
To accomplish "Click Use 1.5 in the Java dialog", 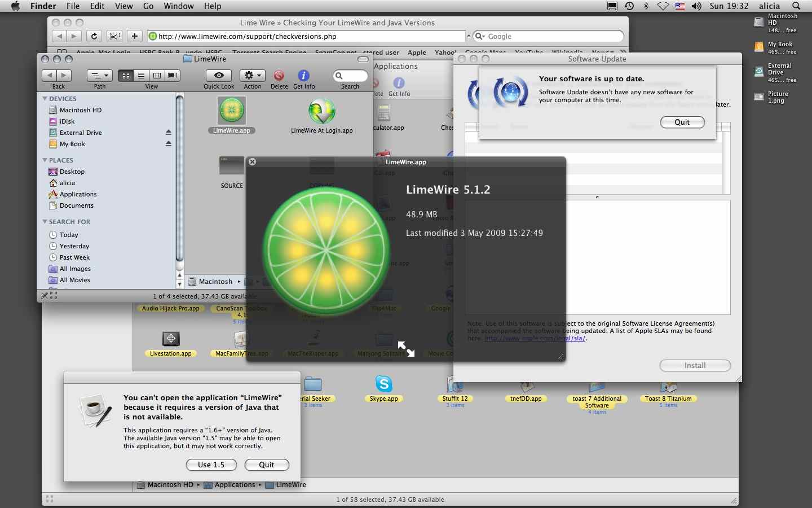I will pos(211,465).
